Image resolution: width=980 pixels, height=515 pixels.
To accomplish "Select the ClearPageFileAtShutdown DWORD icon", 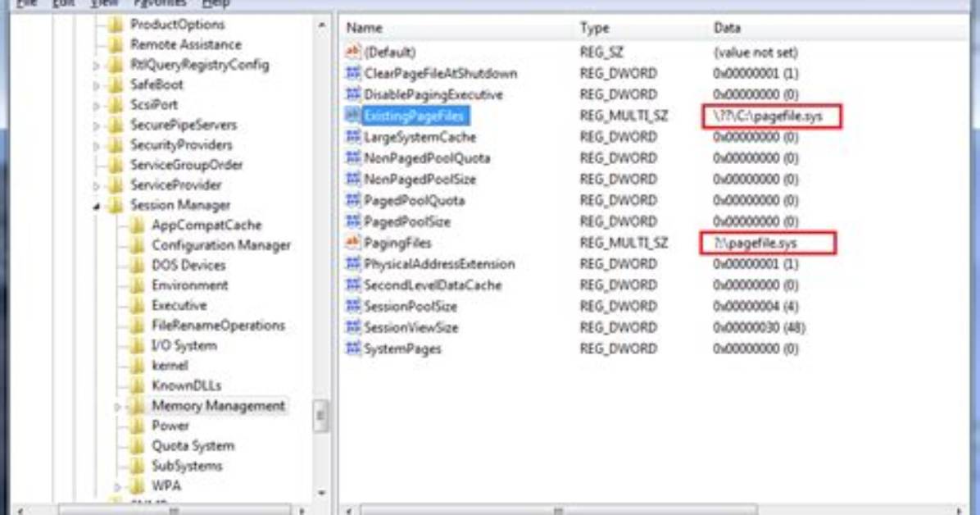I will point(353,73).
